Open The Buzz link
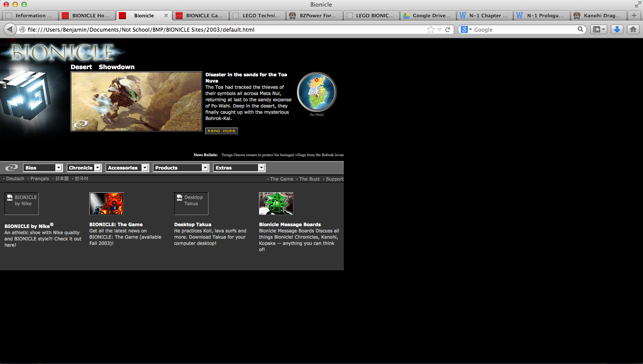The width and height of the screenshot is (643, 364). [309, 178]
